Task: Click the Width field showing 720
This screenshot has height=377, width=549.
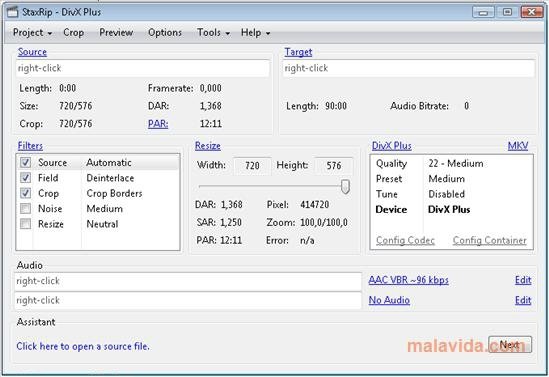Action: coord(252,165)
